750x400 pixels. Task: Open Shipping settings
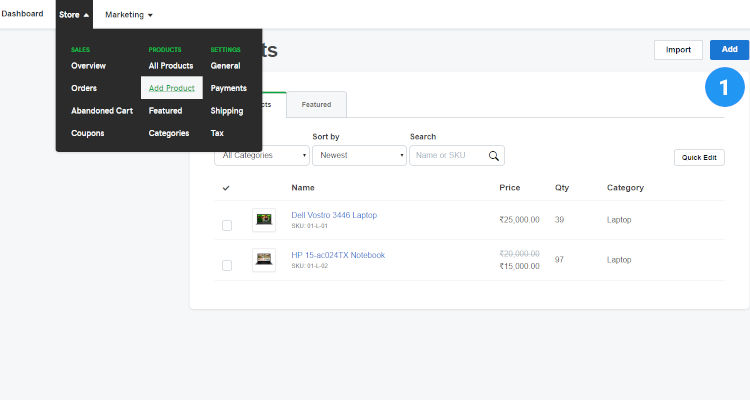(x=227, y=111)
